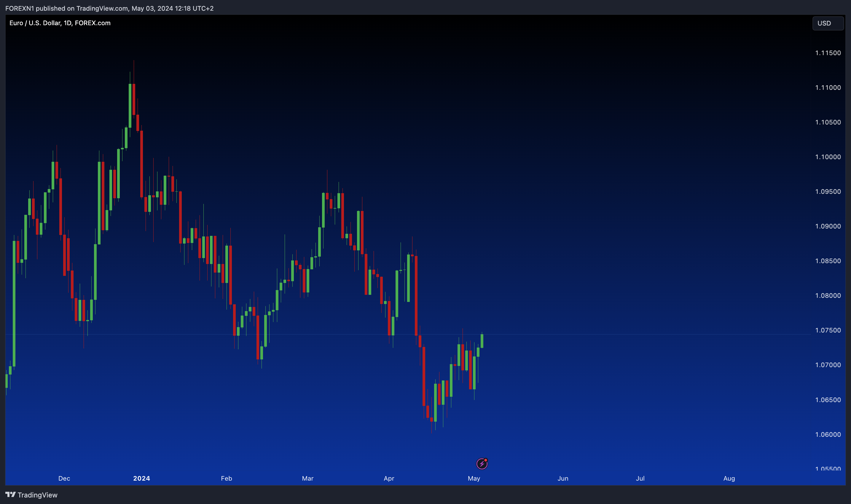
Task: Click the lightning event icon near May
Action: tap(482, 464)
